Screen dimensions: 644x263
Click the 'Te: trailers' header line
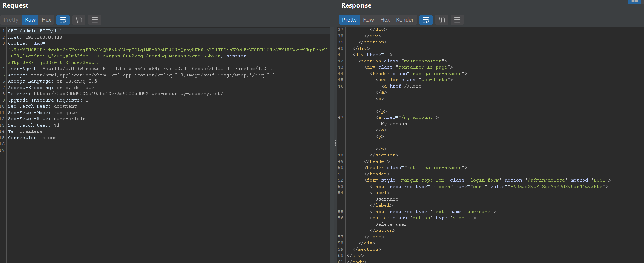[25, 131]
